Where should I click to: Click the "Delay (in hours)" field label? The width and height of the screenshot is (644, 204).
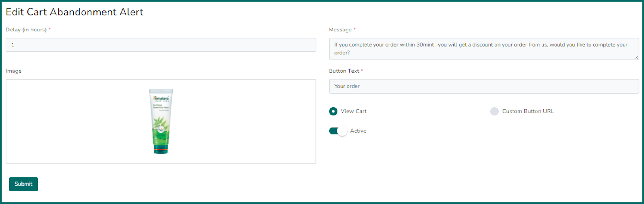point(26,30)
